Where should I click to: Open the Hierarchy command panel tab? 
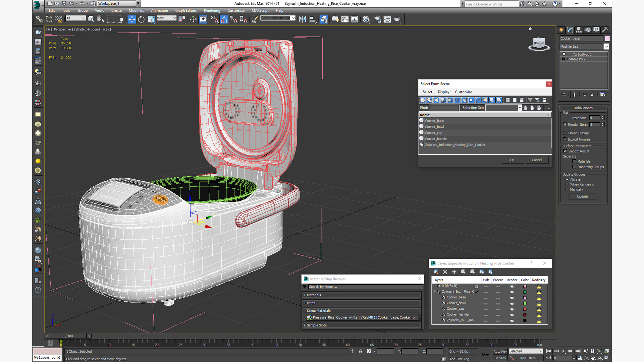click(x=579, y=30)
